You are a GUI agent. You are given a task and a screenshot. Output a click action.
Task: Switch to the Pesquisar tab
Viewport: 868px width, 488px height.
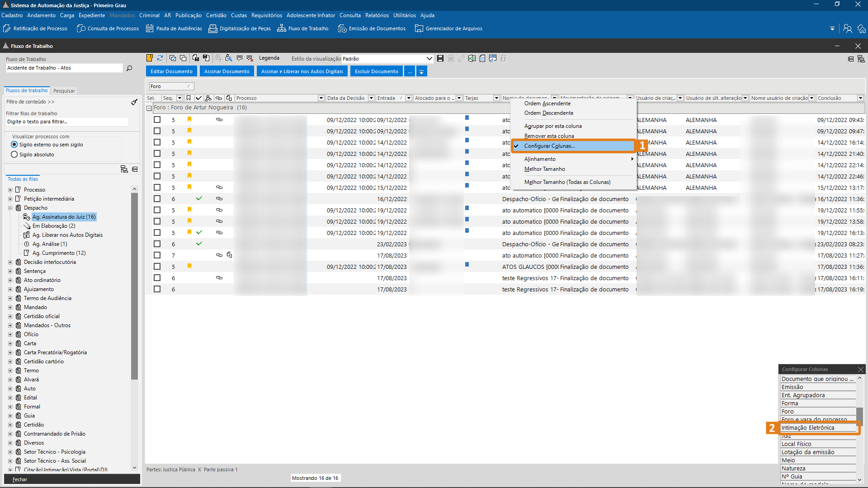tap(64, 91)
